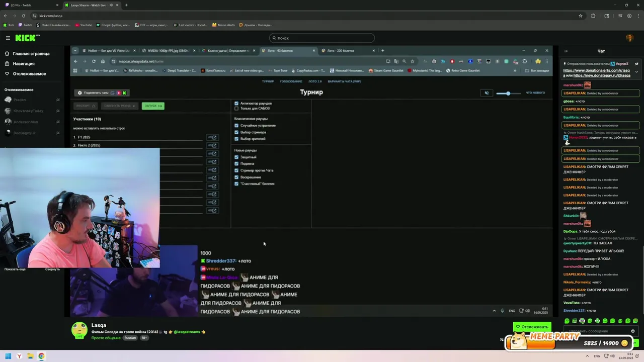Reload the kick.com page

point(24,16)
